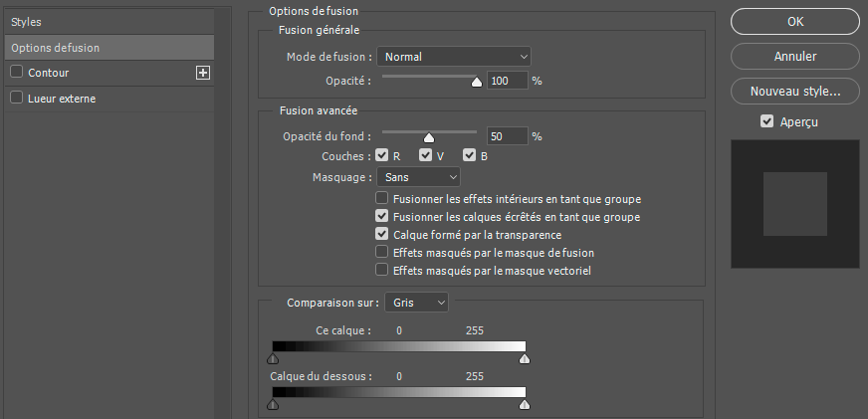The image size is (868, 419).
Task: Click the Opacité du fond slider handle
Action: click(429, 138)
